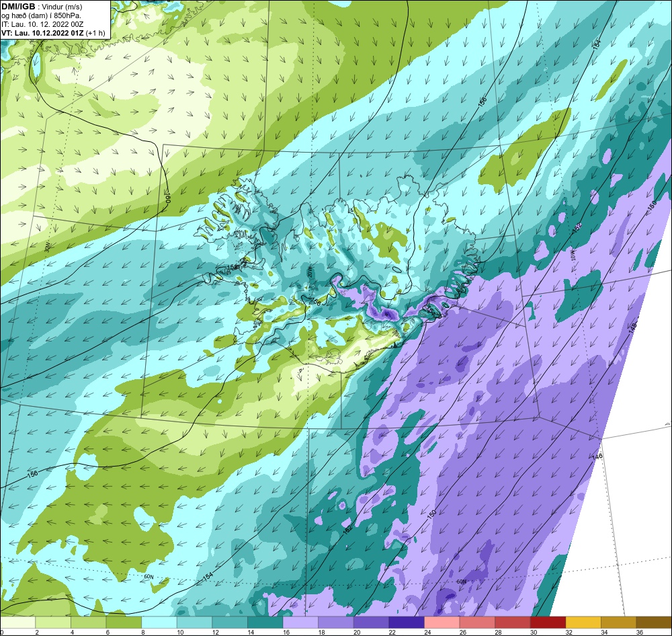Select the legend scale number '8'
Image resolution: width=672 pixels, height=636 pixels.
[143, 632]
